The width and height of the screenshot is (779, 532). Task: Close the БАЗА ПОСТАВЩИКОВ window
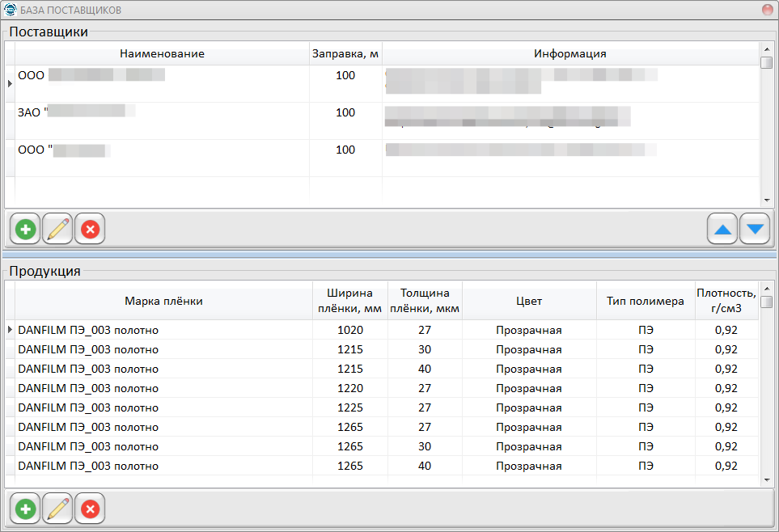pyautogui.click(x=768, y=10)
